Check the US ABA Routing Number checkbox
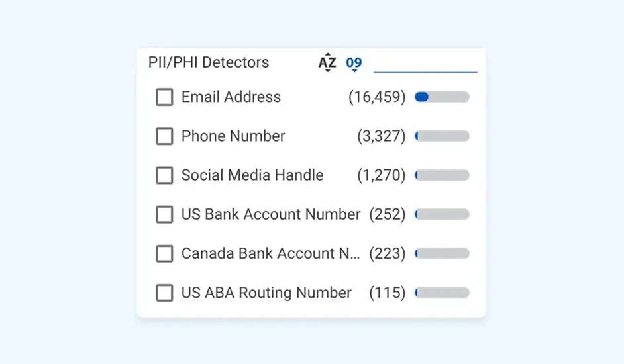The width and height of the screenshot is (624, 364). click(x=164, y=293)
